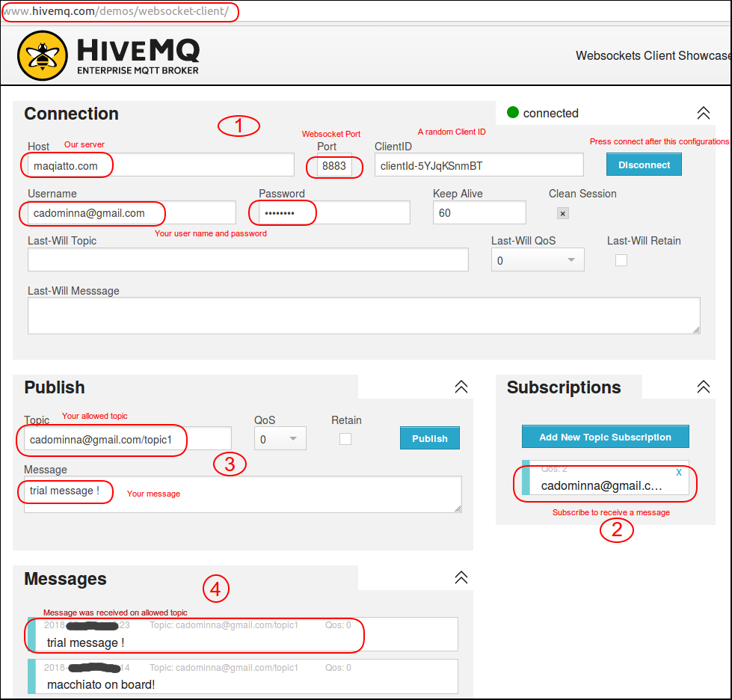Click the Connection panel heading
This screenshot has width=732, height=700.
click(x=72, y=114)
